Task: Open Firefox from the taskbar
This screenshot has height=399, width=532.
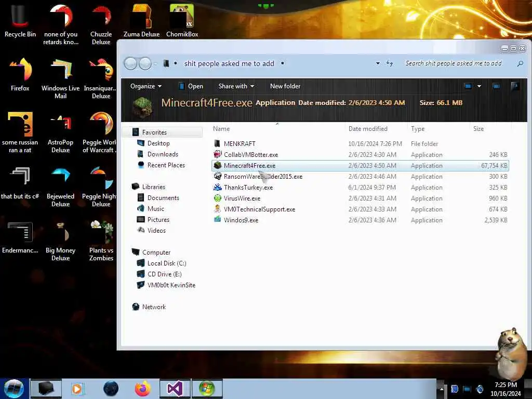Action: [143, 389]
